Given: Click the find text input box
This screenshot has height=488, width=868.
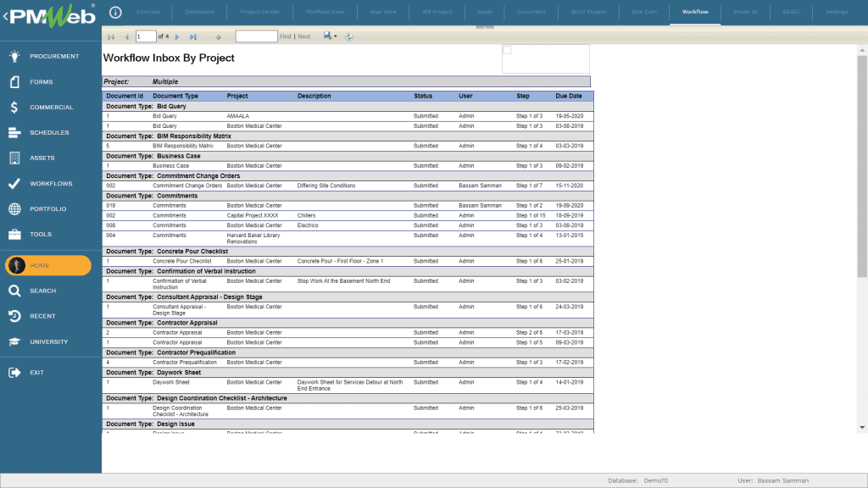Looking at the screenshot, I should (x=256, y=36).
